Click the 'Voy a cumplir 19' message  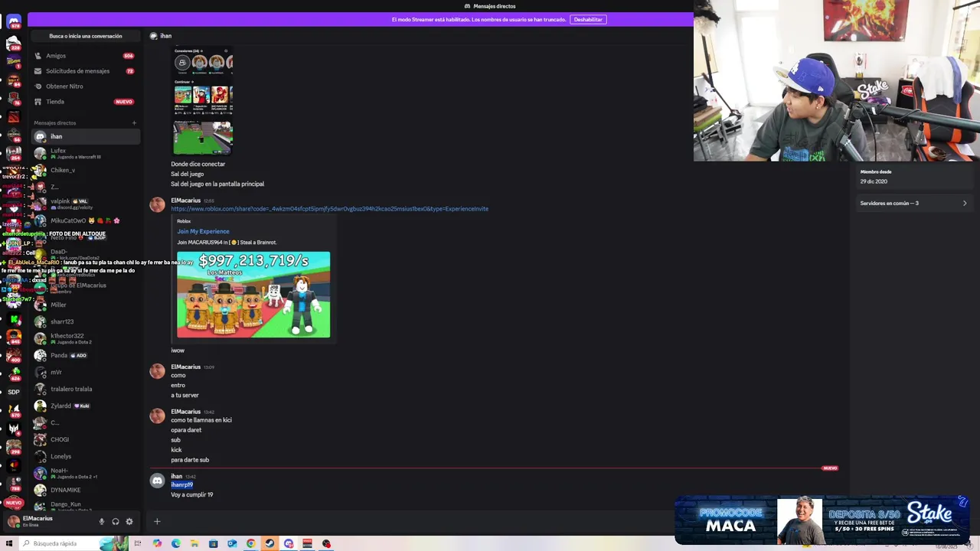(192, 495)
